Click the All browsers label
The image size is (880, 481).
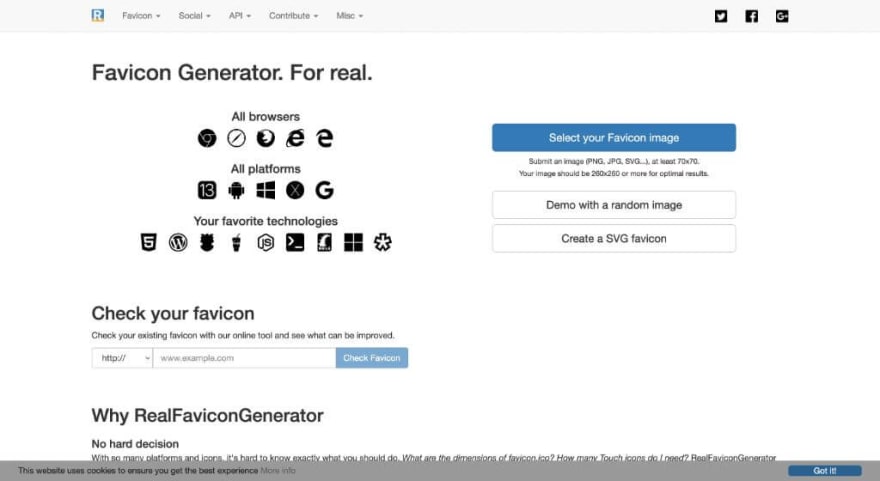point(265,117)
